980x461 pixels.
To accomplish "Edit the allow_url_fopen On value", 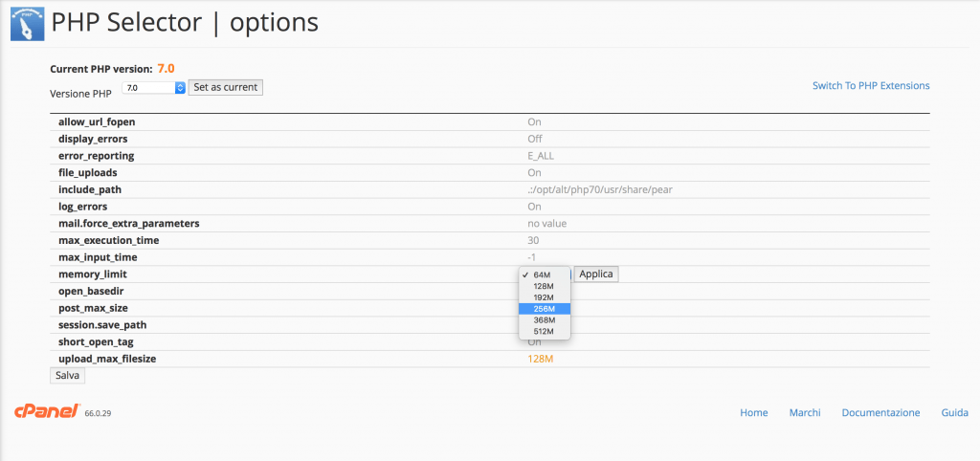I will pyautogui.click(x=534, y=121).
